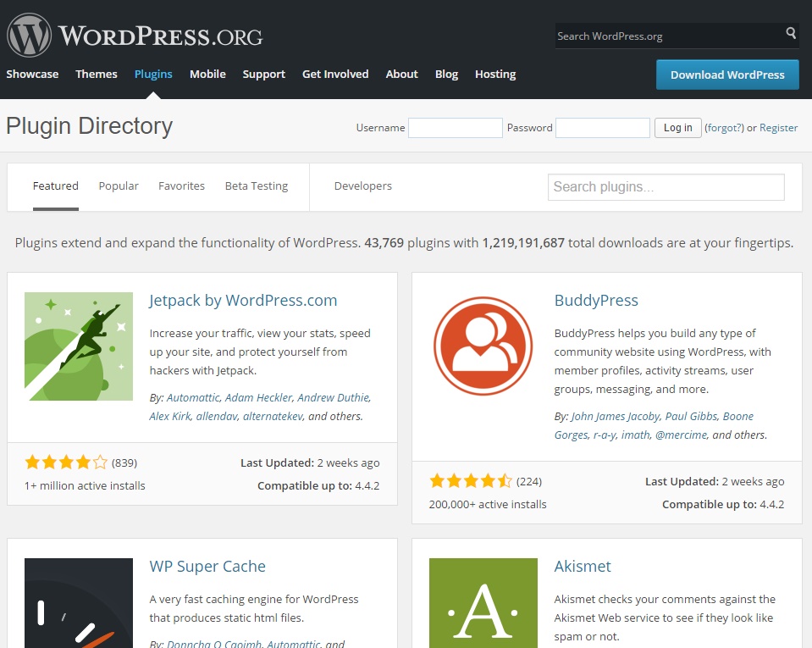Image resolution: width=812 pixels, height=648 pixels.
Task: Focus the Username input field
Action: point(456,127)
